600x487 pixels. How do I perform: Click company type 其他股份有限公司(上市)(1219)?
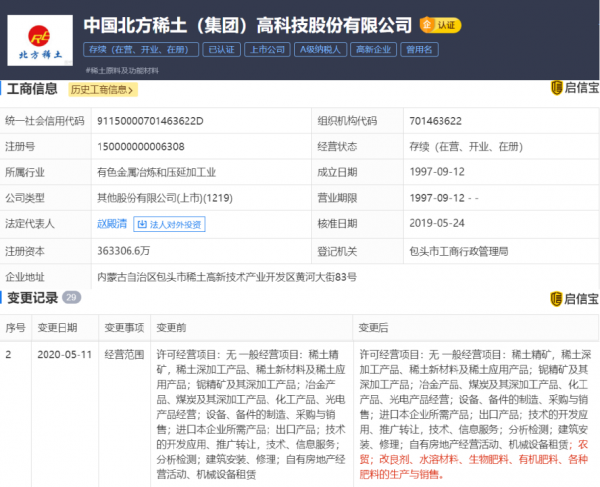[165, 198]
